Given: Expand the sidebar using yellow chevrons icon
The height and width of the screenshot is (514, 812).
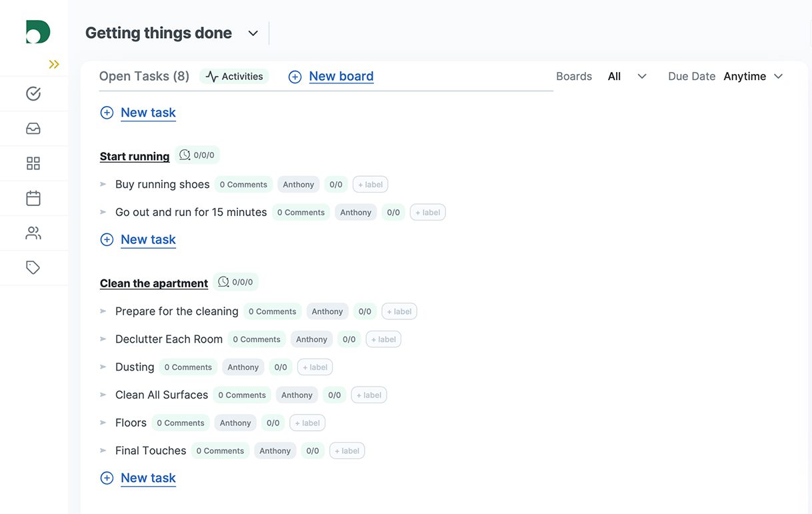Looking at the screenshot, I should (53, 65).
